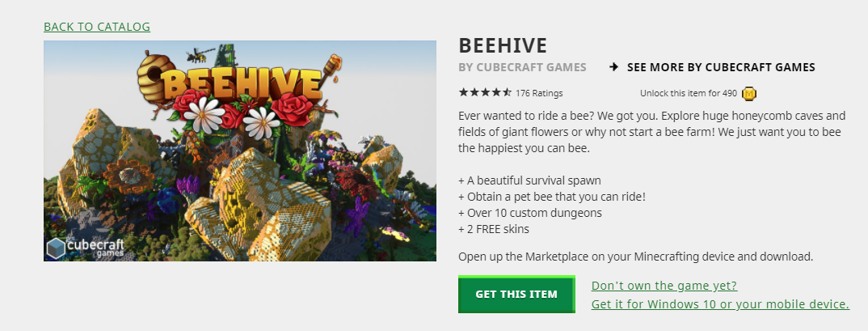Screen dimensions: 868x331
Task: Click the arrow icon before See More
Action: tap(613, 67)
